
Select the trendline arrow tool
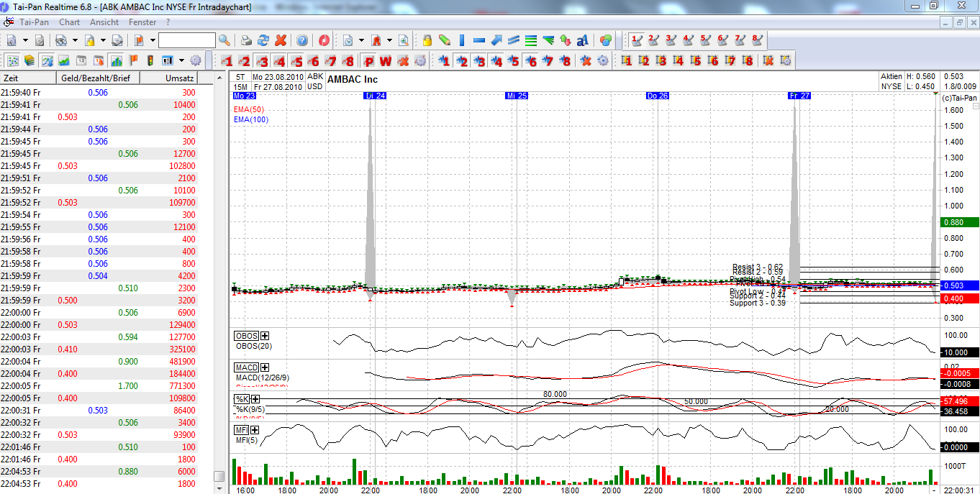coord(497,40)
